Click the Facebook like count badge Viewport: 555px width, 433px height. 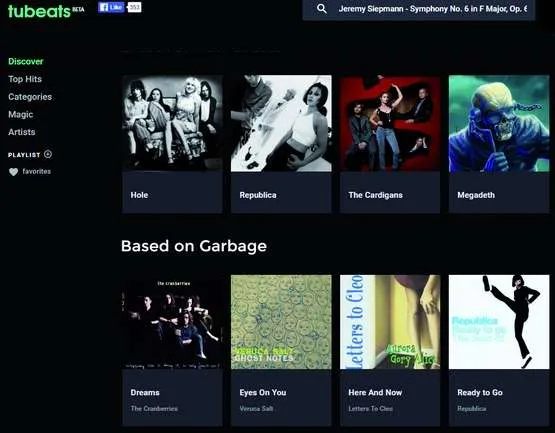coord(134,7)
